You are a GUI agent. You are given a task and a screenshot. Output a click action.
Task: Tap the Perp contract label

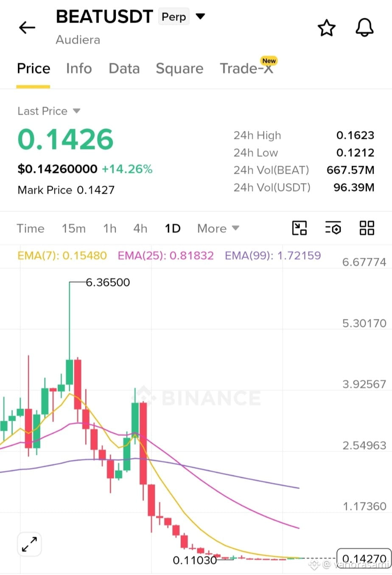pyautogui.click(x=174, y=17)
